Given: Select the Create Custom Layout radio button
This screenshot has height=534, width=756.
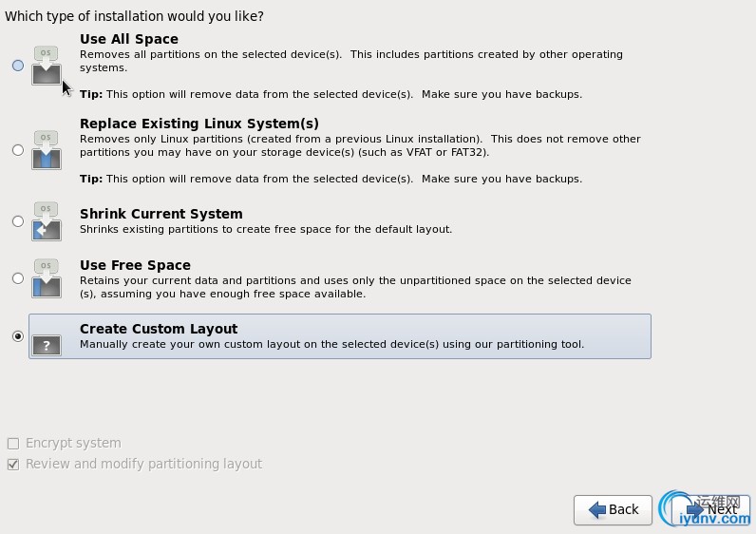Looking at the screenshot, I should pos(18,336).
